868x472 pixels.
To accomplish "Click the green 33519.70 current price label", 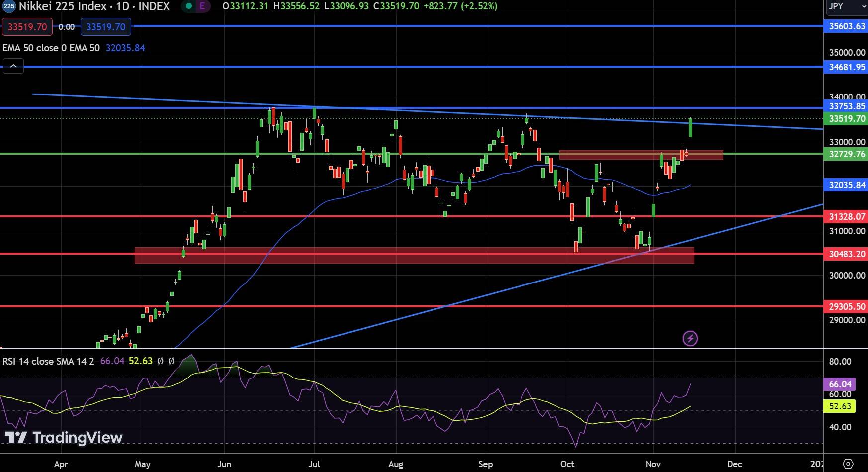I will point(846,119).
